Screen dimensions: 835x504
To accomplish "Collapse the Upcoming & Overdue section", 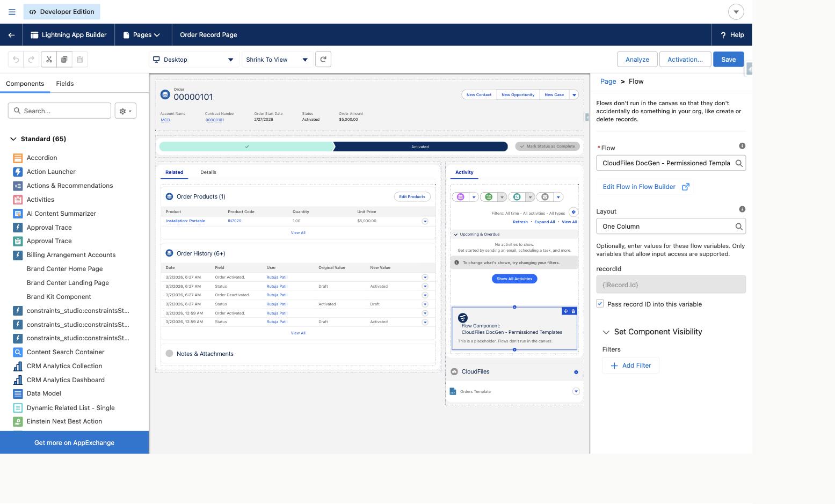I will click(x=456, y=235).
